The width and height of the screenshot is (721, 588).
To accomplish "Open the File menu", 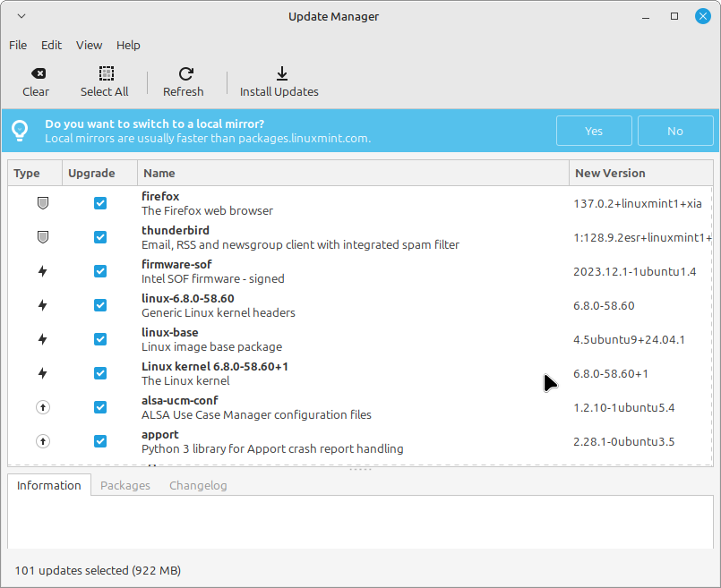I will tap(18, 45).
